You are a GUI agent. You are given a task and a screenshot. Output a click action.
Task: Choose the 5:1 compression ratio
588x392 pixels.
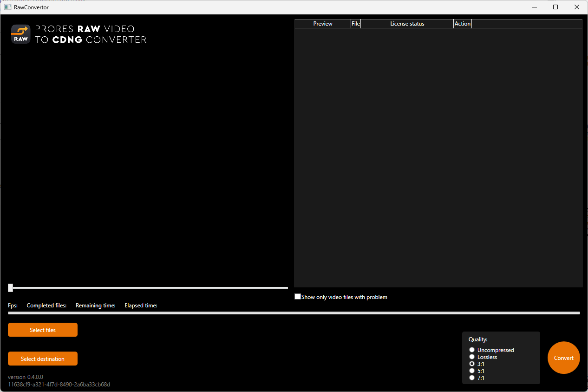click(472, 371)
